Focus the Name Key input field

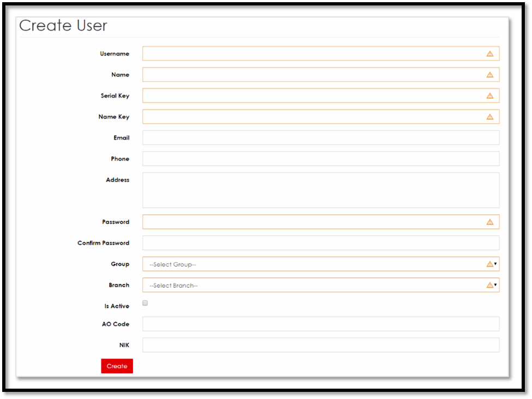click(x=321, y=117)
